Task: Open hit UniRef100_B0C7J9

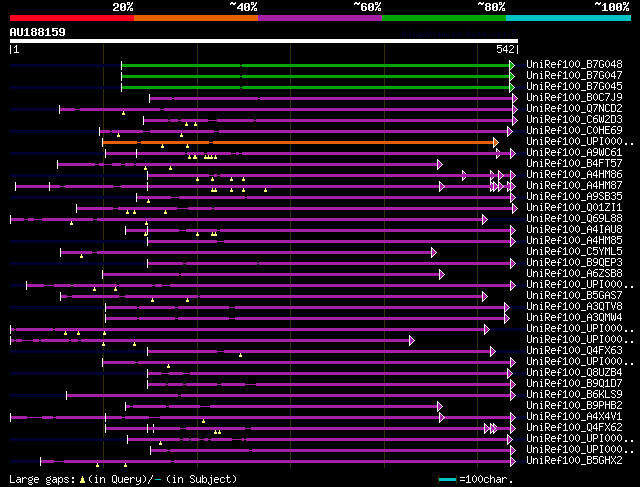Action: click(574, 98)
